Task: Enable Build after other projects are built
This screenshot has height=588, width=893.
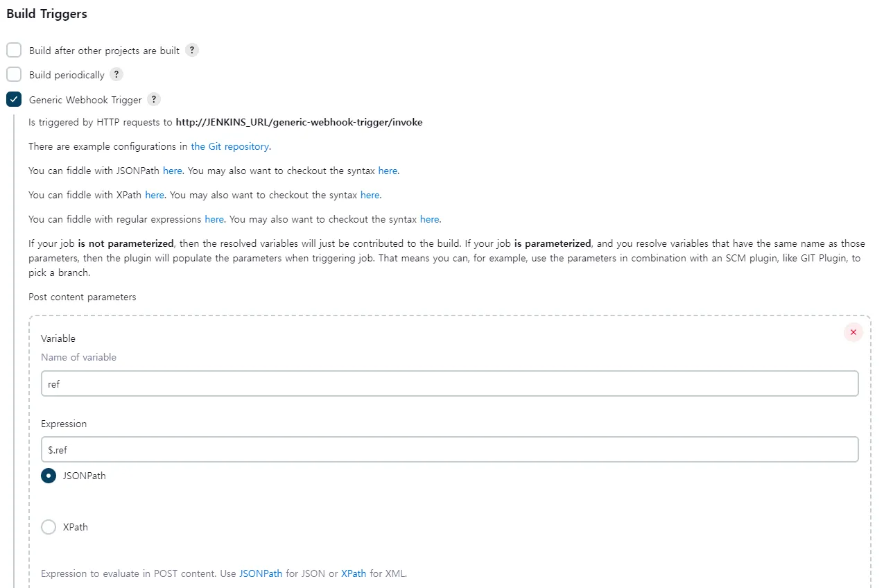Action: click(13, 50)
